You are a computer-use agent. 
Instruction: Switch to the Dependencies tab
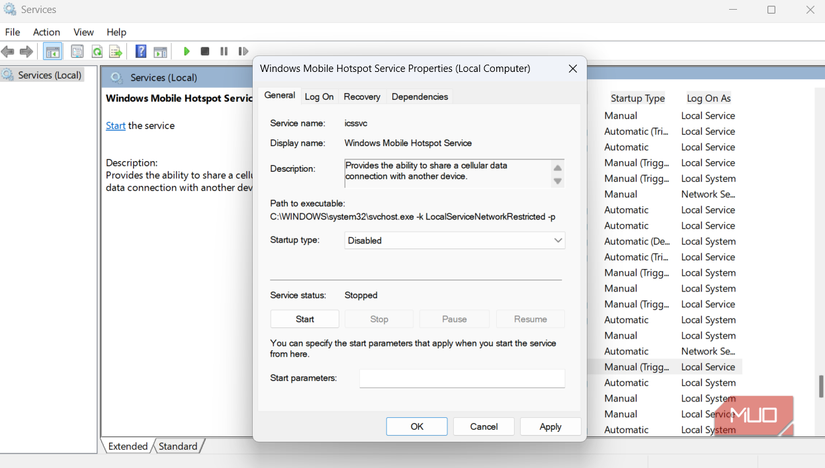click(420, 97)
